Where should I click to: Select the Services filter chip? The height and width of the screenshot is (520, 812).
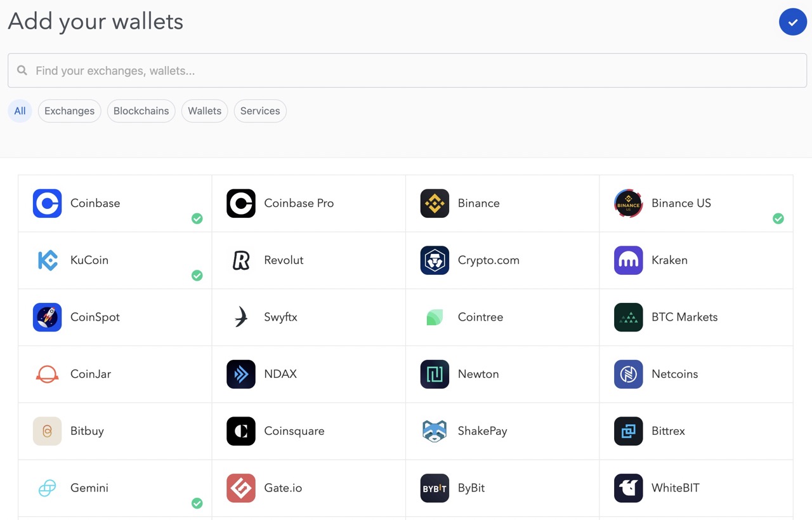260,110
